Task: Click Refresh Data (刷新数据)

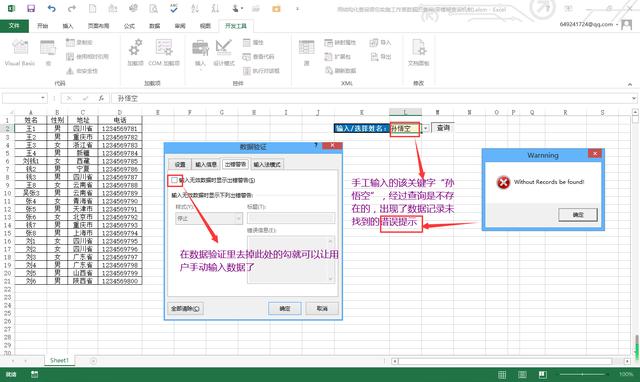Action: point(340,71)
